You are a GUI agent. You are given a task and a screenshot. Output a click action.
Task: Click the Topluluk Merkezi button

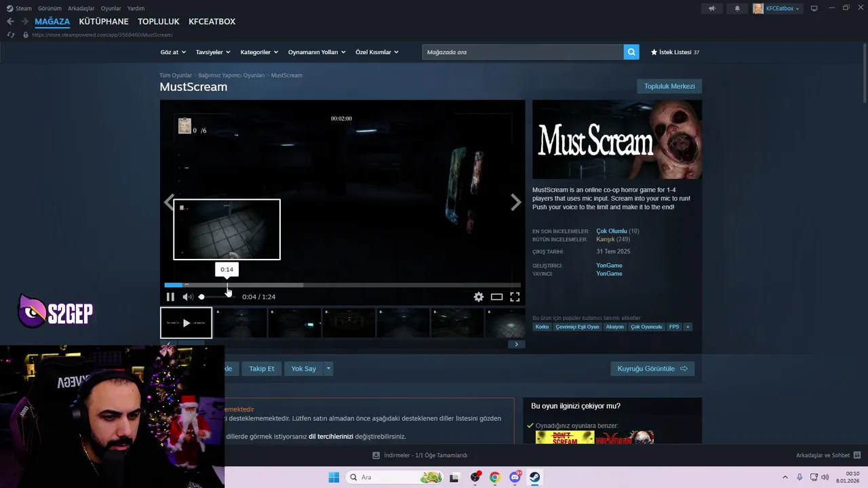(x=669, y=86)
